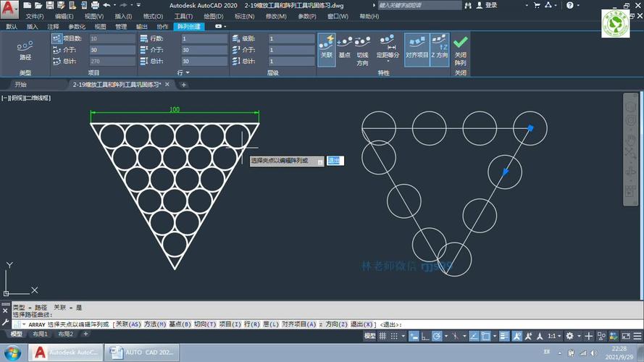
Task: Toggle the Z 方向 button
Action: coord(439,50)
